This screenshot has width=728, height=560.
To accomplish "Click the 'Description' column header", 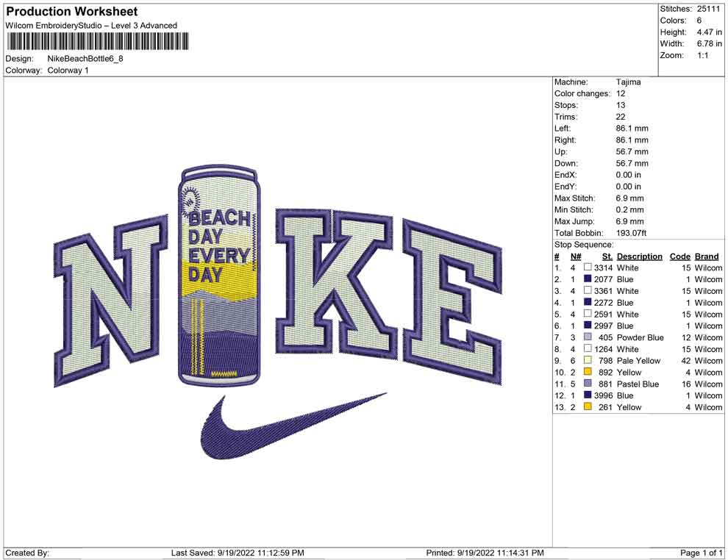I will [639, 256].
